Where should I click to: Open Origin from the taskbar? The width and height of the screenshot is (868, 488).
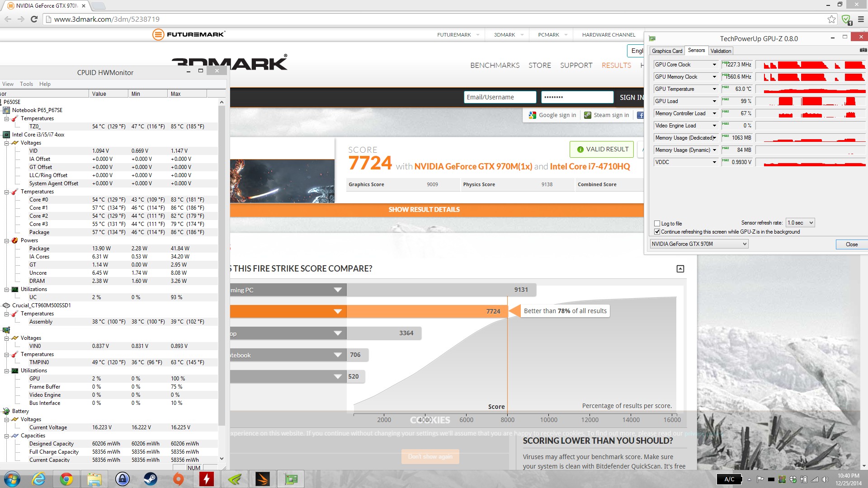click(x=178, y=479)
